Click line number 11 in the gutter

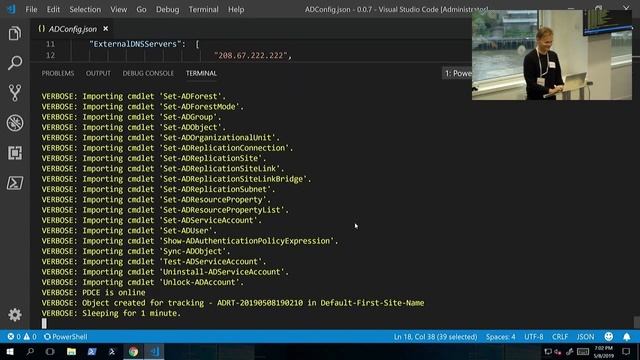pos(50,44)
